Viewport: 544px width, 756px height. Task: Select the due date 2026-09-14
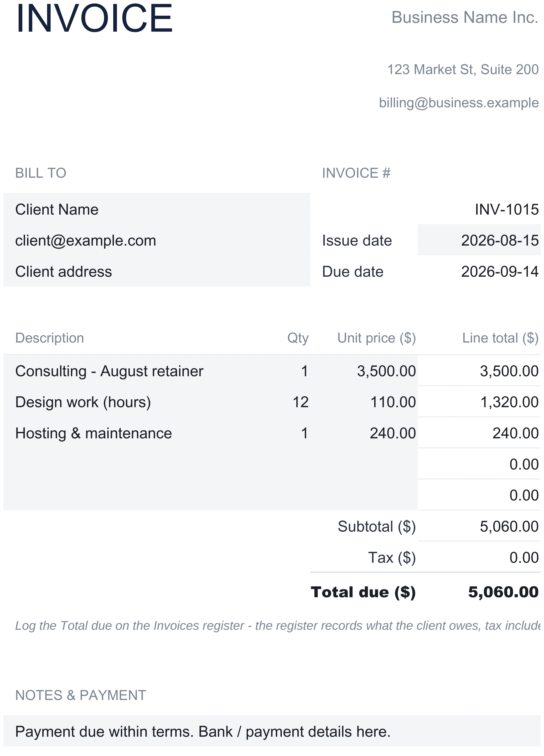point(500,271)
